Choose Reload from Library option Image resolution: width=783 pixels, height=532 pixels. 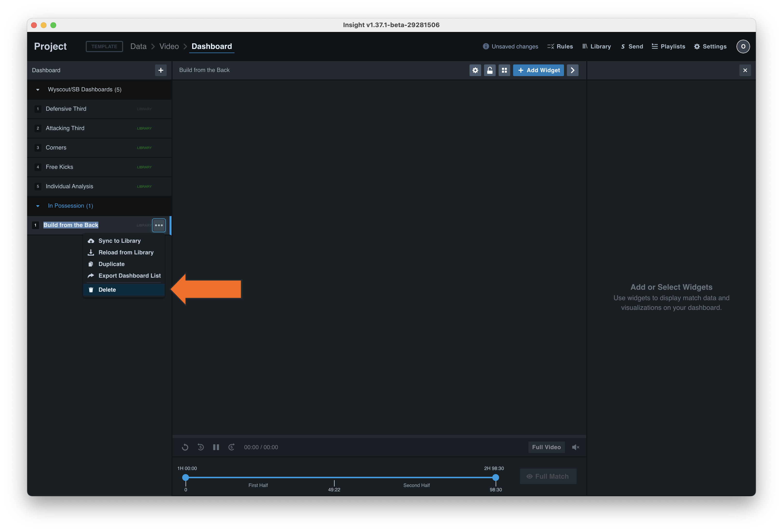(124, 252)
